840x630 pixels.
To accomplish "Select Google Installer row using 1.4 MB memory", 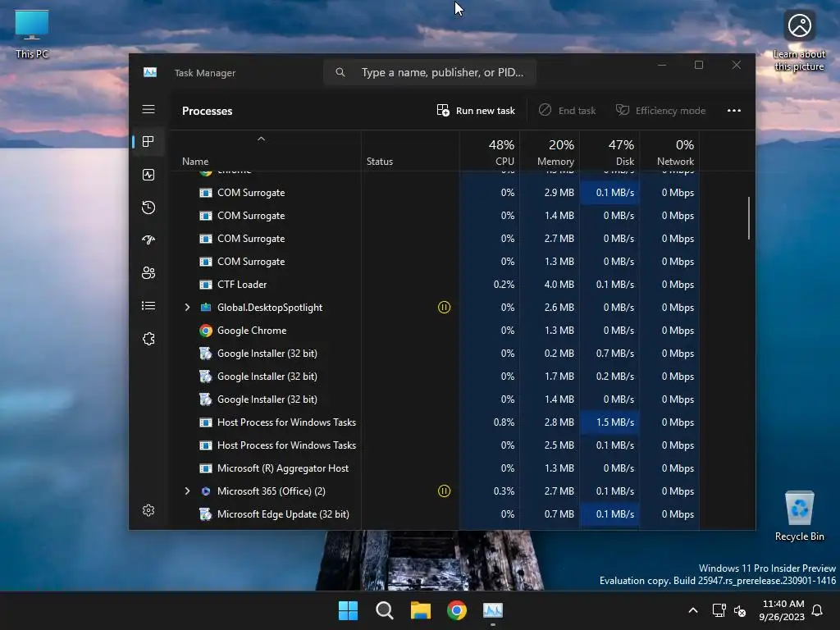I will [435, 399].
